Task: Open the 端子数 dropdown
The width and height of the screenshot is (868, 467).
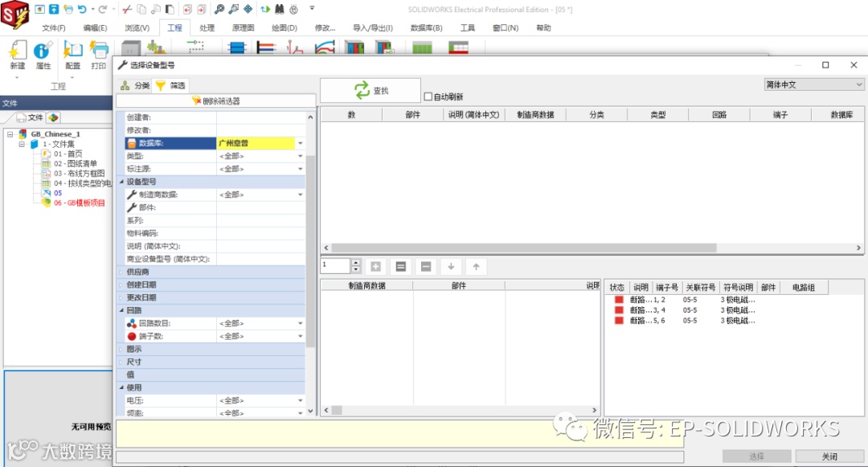Action: [x=300, y=336]
